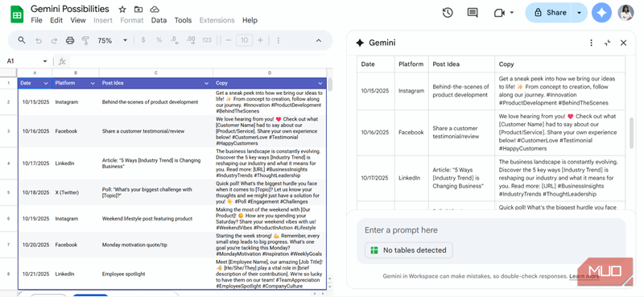Select the paint format tool
This screenshot has height=297, width=644.
tap(85, 40)
